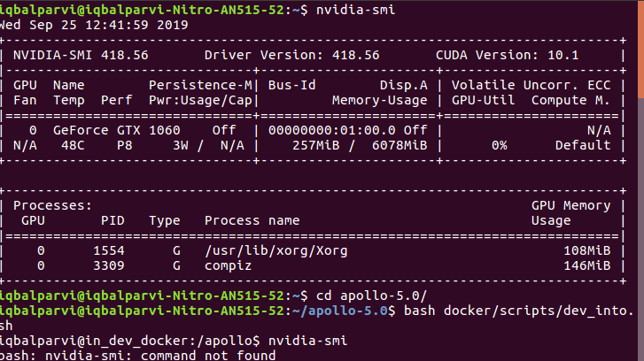This screenshot has height=361, width=644.
Task: Click the temperature value '48C'
Action: click(73, 145)
